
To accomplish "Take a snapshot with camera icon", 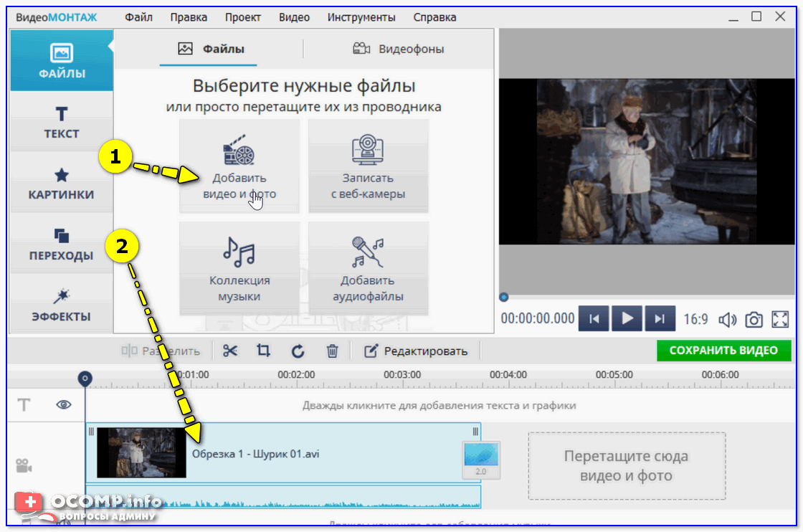I will pos(754,320).
